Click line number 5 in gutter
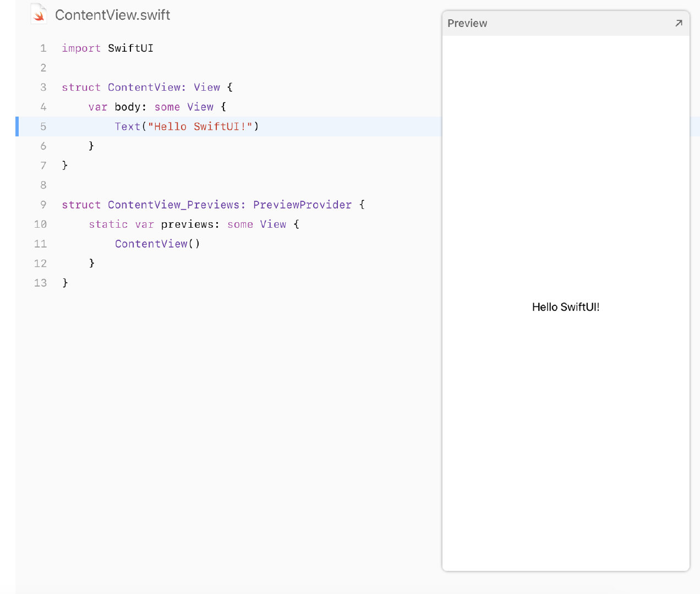 (x=43, y=127)
